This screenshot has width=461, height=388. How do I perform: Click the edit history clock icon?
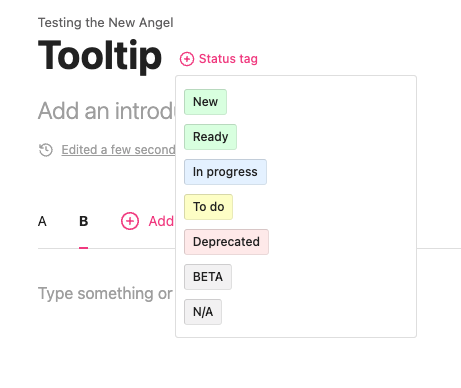[46, 150]
